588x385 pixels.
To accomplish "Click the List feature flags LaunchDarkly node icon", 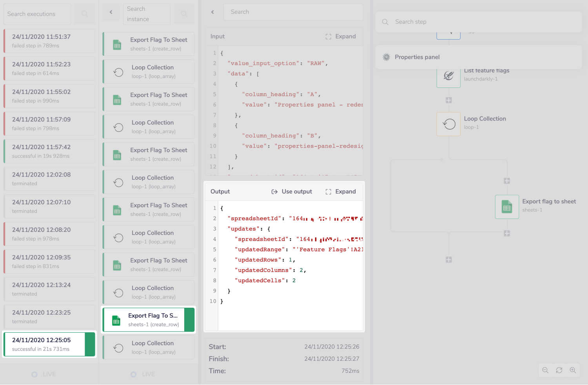I will (448, 76).
